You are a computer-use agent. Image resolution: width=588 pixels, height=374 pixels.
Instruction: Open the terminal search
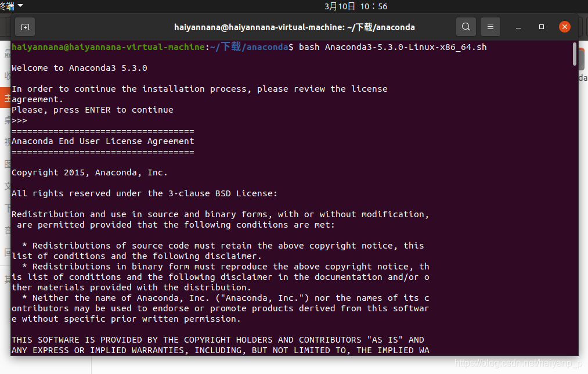(466, 27)
